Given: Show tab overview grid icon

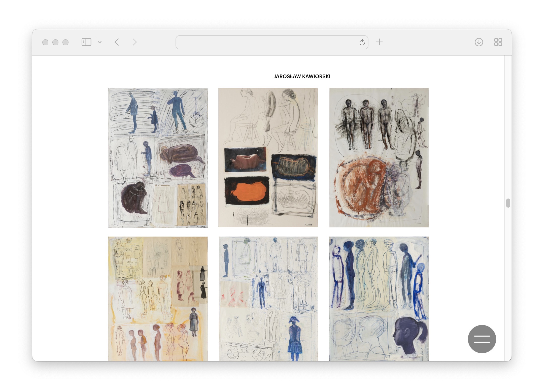Looking at the screenshot, I should [x=498, y=42].
